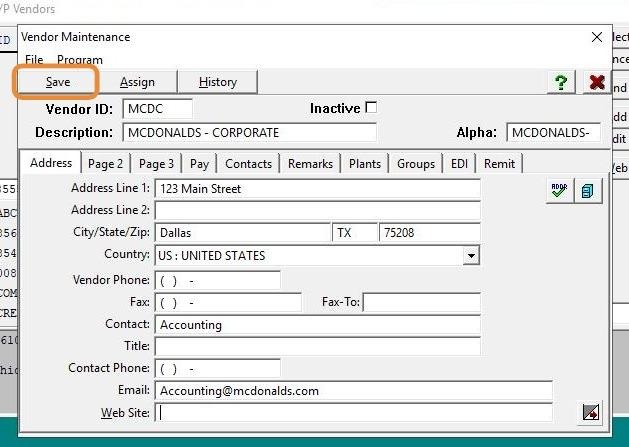Click the Email field

coord(354,390)
